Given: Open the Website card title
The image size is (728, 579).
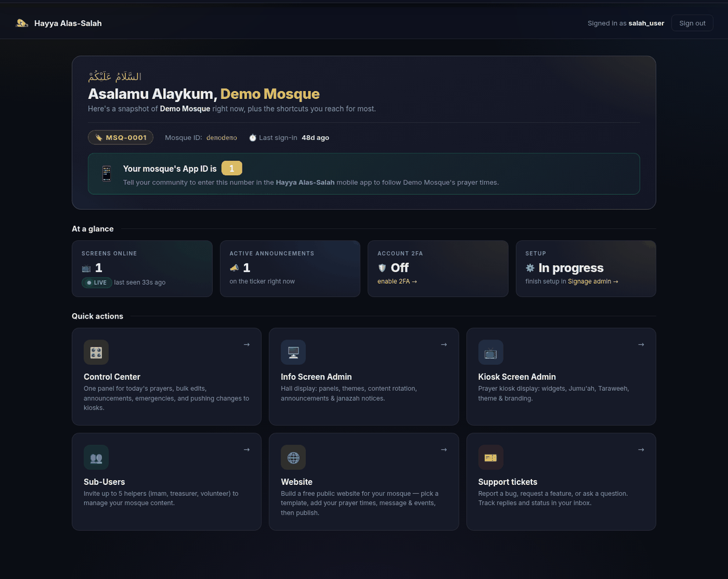Looking at the screenshot, I should click(x=297, y=482).
